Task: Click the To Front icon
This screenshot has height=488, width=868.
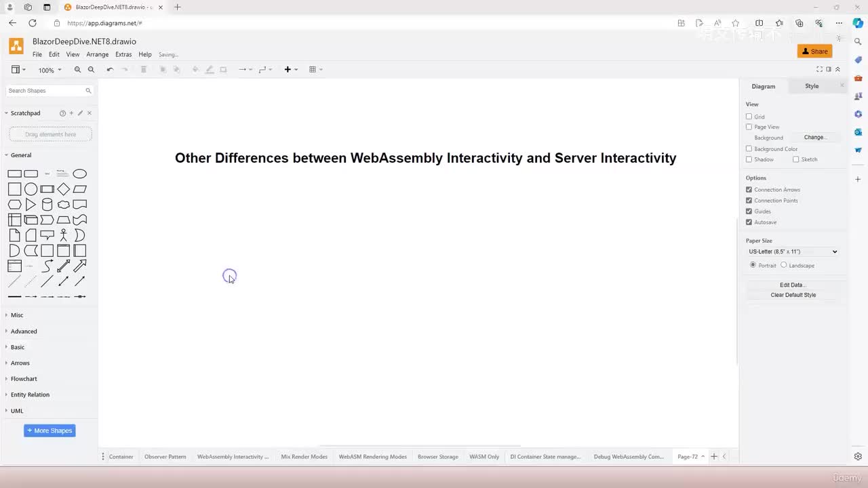Action: pyautogui.click(x=163, y=70)
